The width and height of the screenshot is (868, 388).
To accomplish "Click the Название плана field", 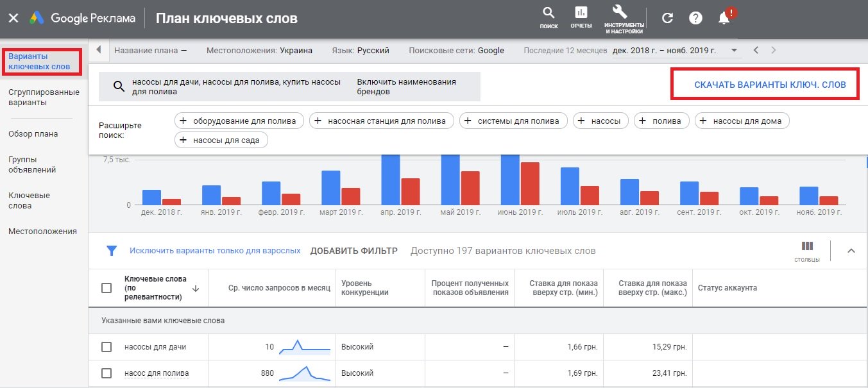I will click(150, 50).
